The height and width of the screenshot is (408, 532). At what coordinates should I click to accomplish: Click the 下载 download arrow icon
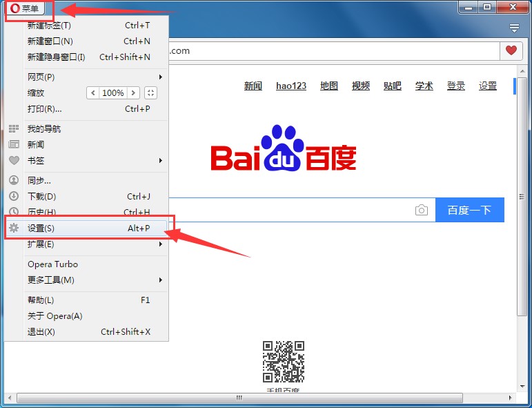point(14,196)
